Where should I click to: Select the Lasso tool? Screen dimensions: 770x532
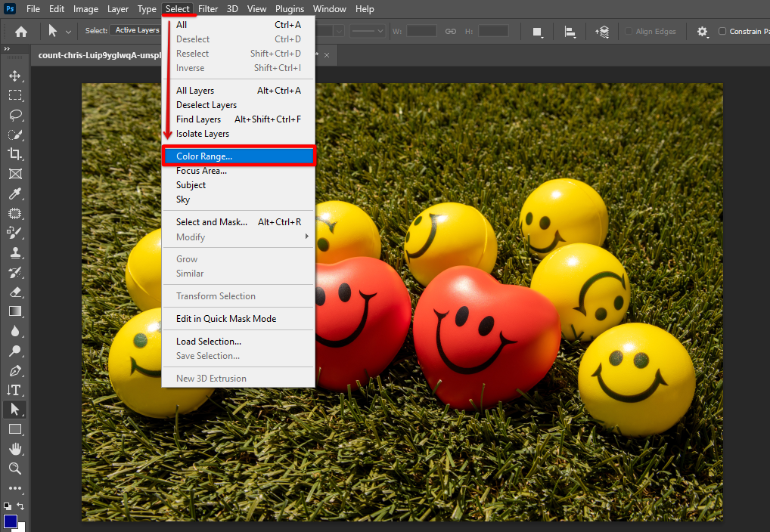[14, 115]
